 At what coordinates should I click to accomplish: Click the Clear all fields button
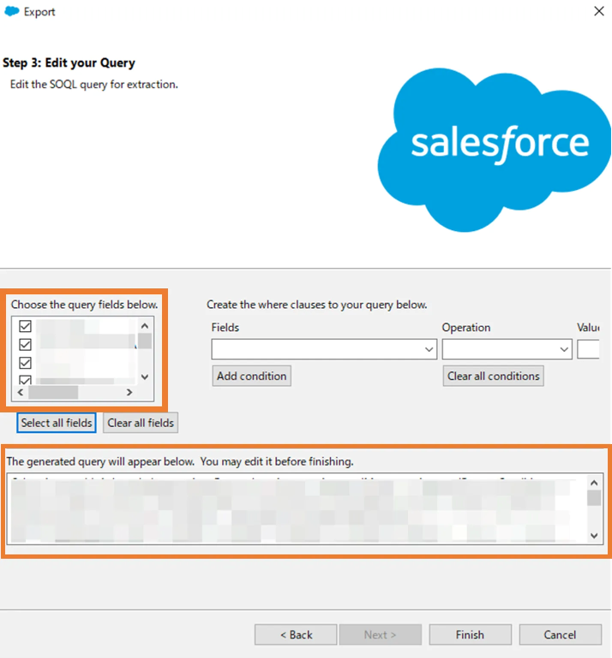pos(141,423)
